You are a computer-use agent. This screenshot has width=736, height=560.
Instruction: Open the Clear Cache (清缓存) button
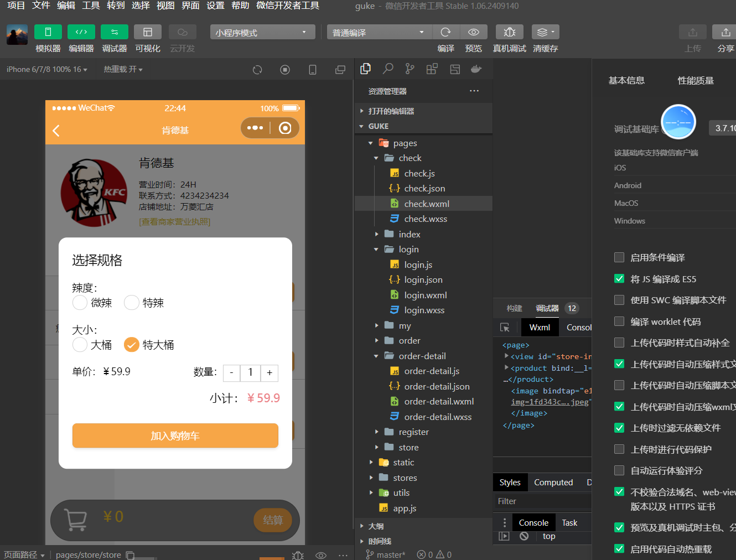click(546, 32)
